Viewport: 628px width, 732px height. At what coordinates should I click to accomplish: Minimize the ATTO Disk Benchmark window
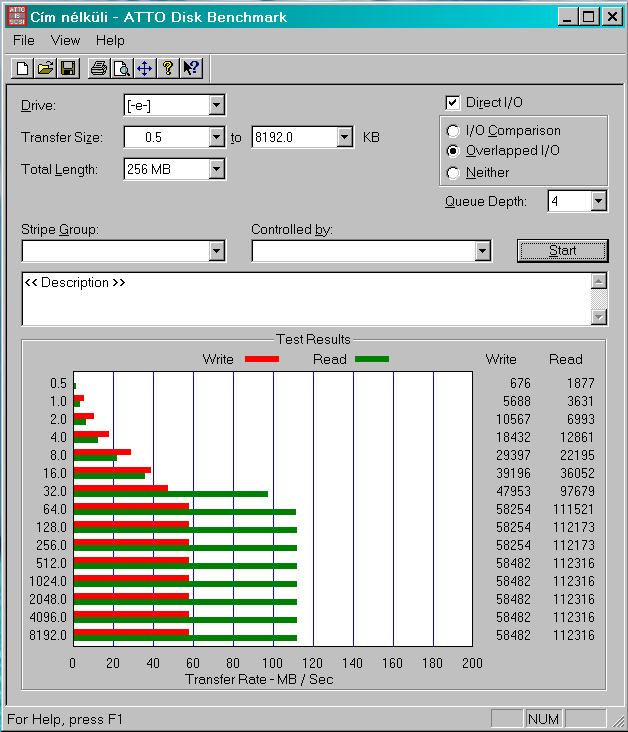coord(567,17)
